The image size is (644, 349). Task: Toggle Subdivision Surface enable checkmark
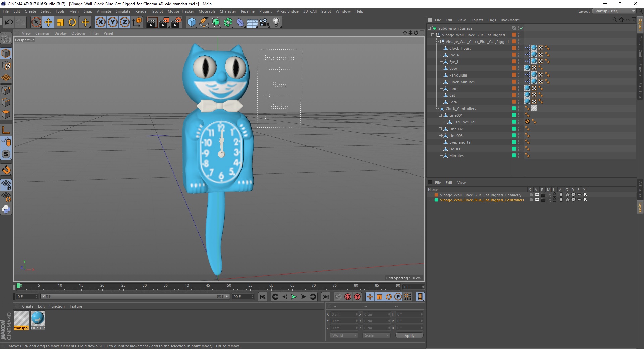pos(522,28)
